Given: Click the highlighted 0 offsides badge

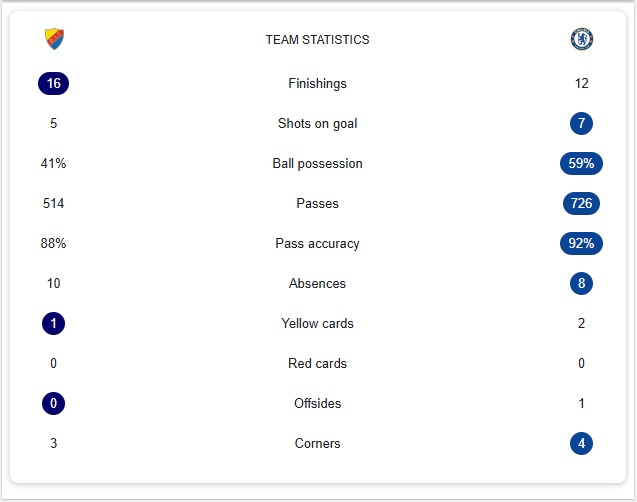Looking at the screenshot, I should (x=54, y=403).
